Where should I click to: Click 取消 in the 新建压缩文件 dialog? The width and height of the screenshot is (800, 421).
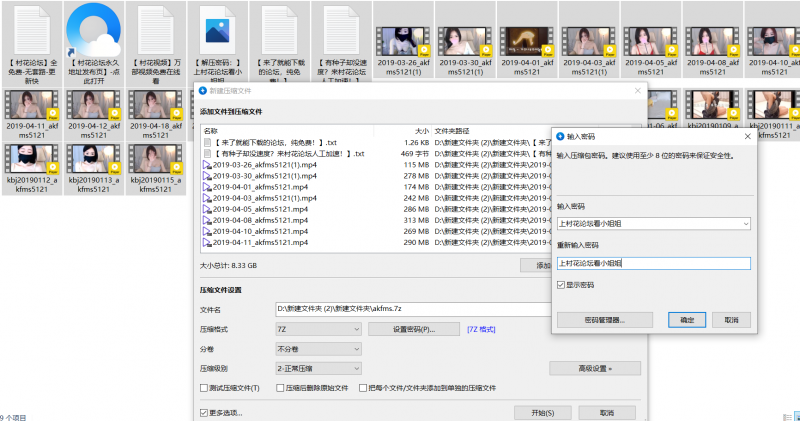607,413
